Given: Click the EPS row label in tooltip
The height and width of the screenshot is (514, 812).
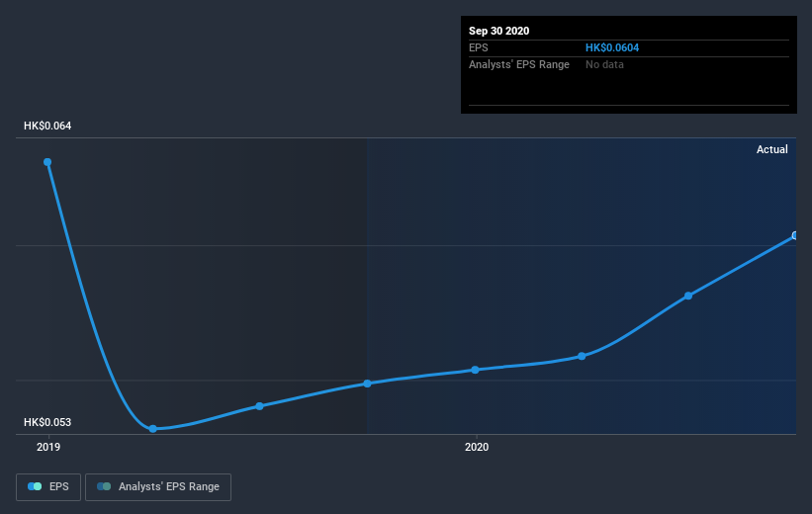Looking at the screenshot, I should pyautogui.click(x=479, y=47).
